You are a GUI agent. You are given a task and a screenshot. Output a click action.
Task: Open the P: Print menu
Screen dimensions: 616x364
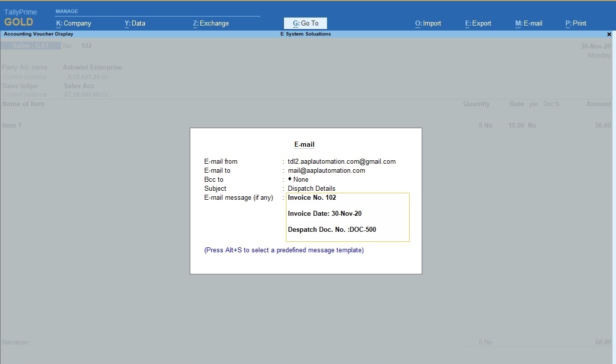(x=575, y=23)
